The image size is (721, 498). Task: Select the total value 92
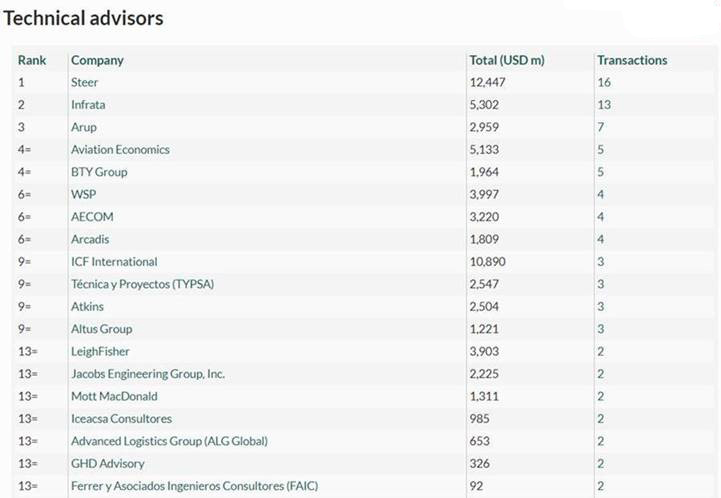point(476,486)
